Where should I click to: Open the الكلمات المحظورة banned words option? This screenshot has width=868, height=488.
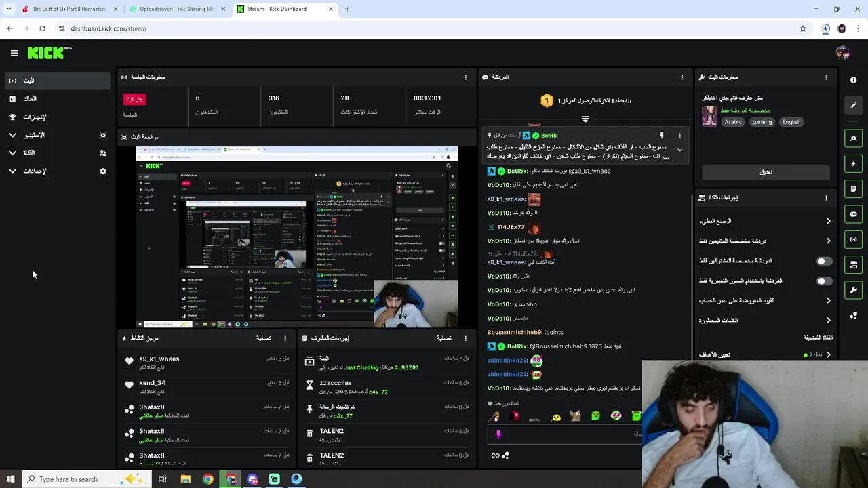[766, 320]
